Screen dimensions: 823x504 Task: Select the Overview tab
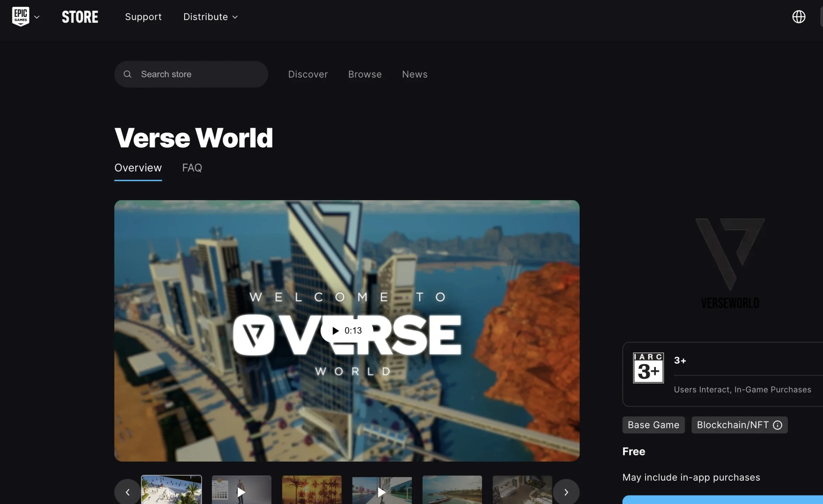coord(138,168)
